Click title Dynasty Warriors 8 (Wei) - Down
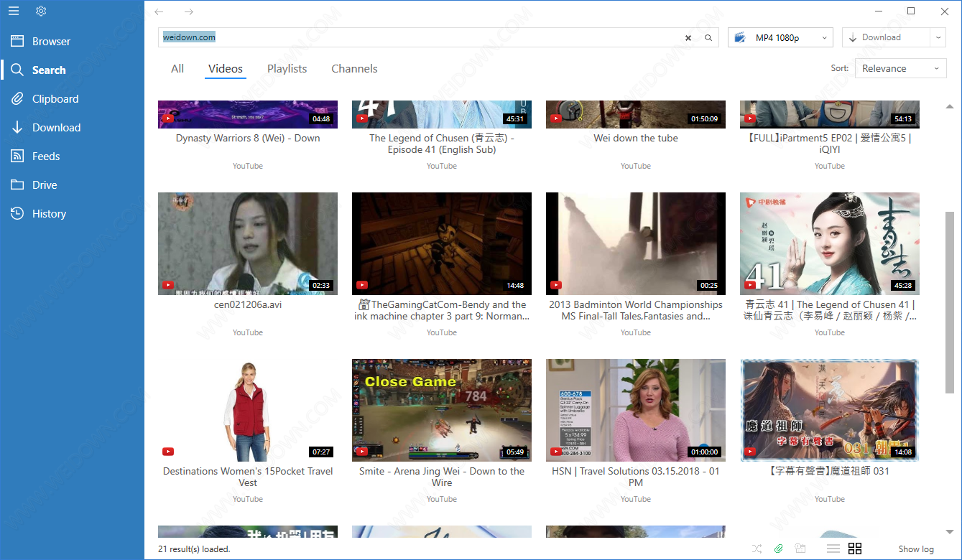Image resolution: width=962 pixels, height=560 pixels. [248, 139]
